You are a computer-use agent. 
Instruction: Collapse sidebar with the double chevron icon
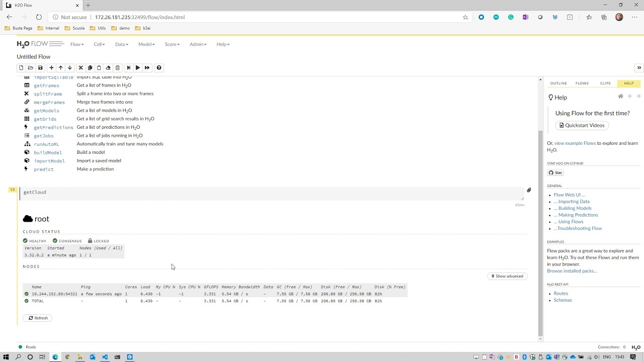(x=639, y=68)
